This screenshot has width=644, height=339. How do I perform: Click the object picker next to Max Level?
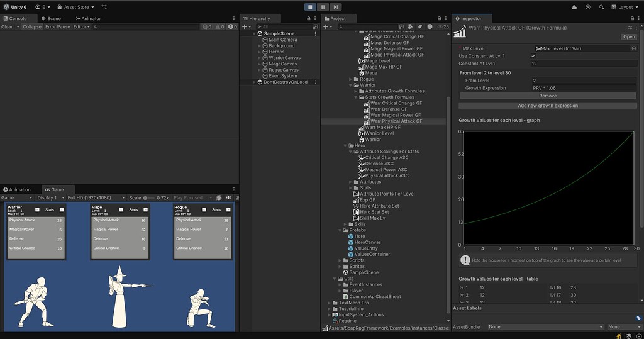(x=635, y=48)
